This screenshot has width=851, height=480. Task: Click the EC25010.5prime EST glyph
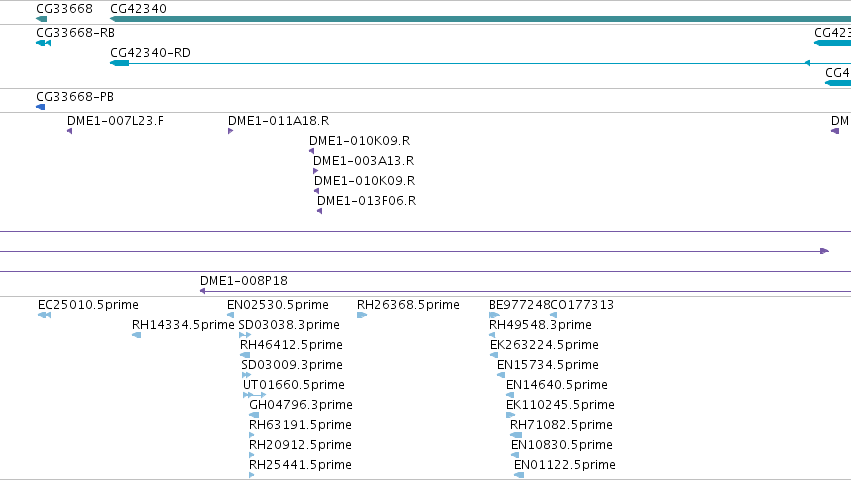pyautogui.click(x=45, y=315)
